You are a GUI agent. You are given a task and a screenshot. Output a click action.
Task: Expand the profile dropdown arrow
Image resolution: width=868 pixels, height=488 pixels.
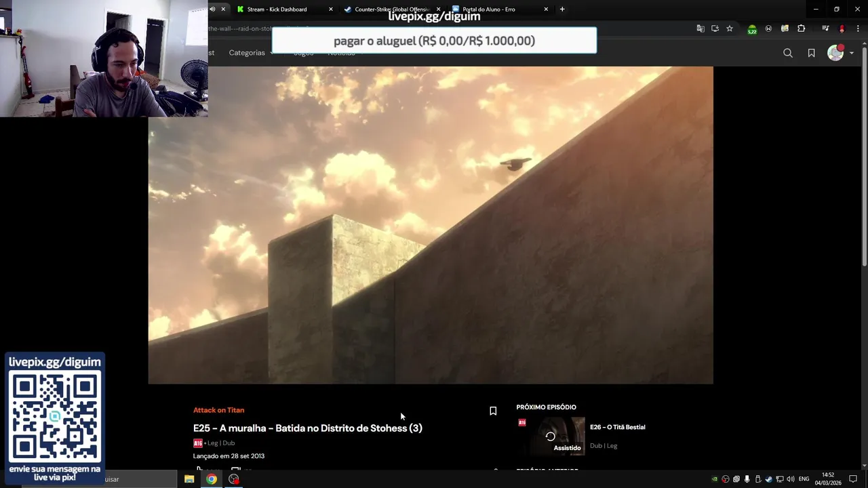click(x=852, y=53)
